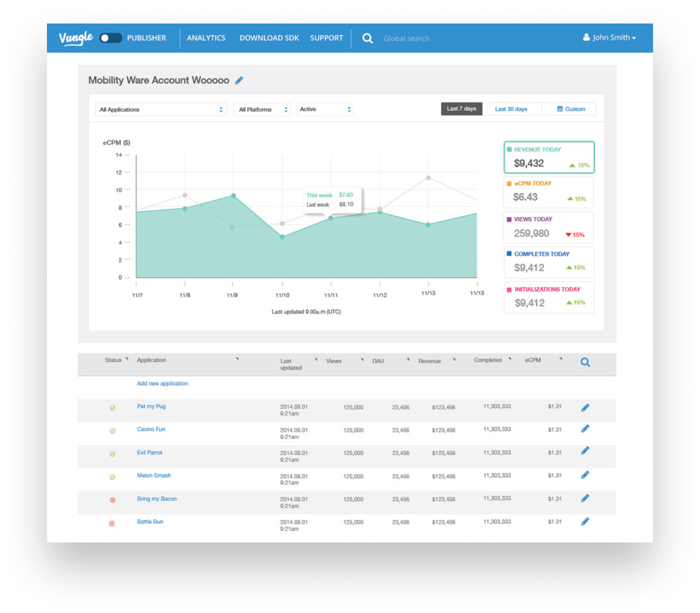The width and height of the screenshot is (700, 613).
Task: Open the Casino Fun application
Action: pos(151,429)
